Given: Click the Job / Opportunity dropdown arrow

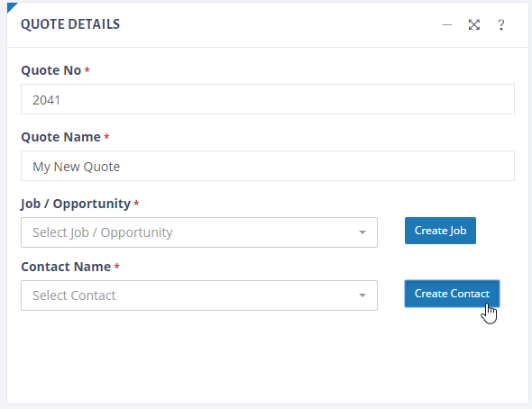Looking at the screenshot, I should (362, 232).
